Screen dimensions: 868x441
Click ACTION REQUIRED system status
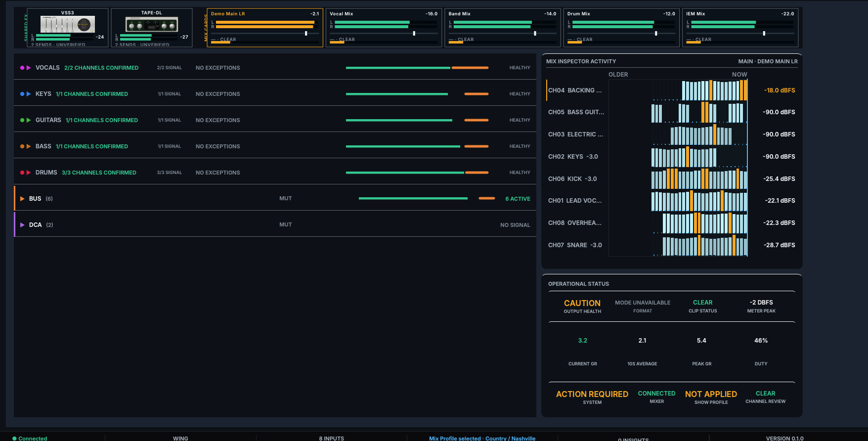point(592,394)
